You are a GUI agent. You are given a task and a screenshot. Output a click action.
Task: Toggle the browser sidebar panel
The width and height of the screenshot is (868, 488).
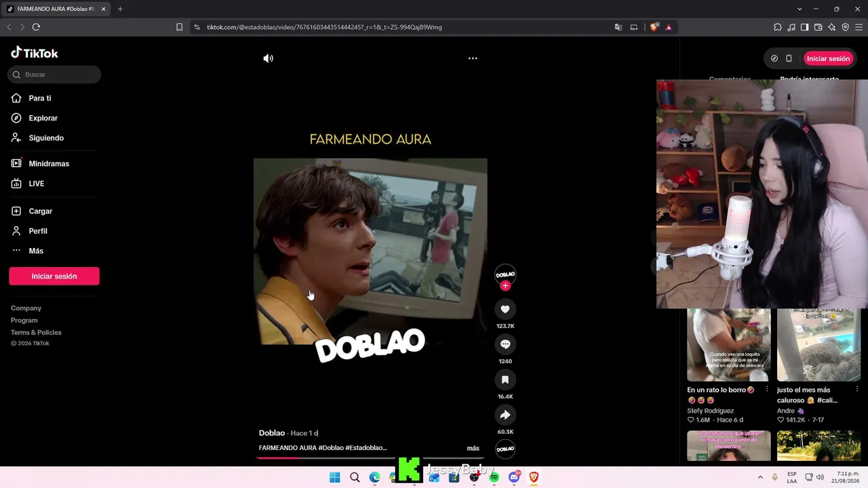click(x=804, y=27)
